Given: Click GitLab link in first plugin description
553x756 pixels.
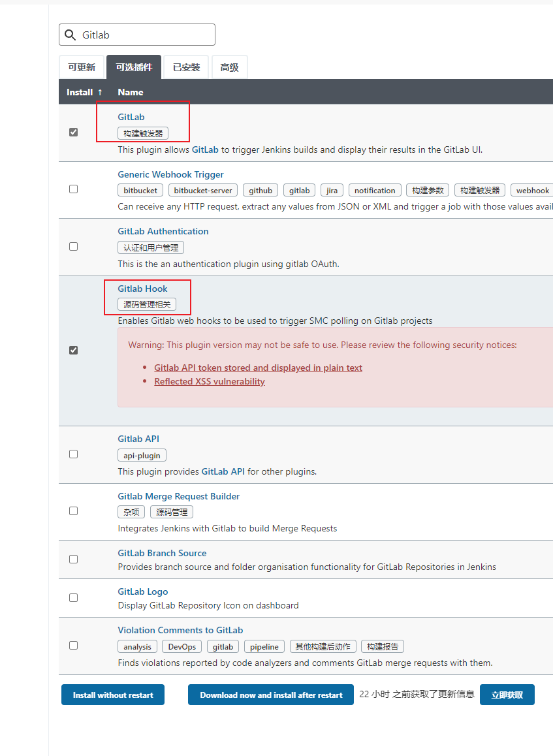Looking at the screenshot, I should click(205, 150).
